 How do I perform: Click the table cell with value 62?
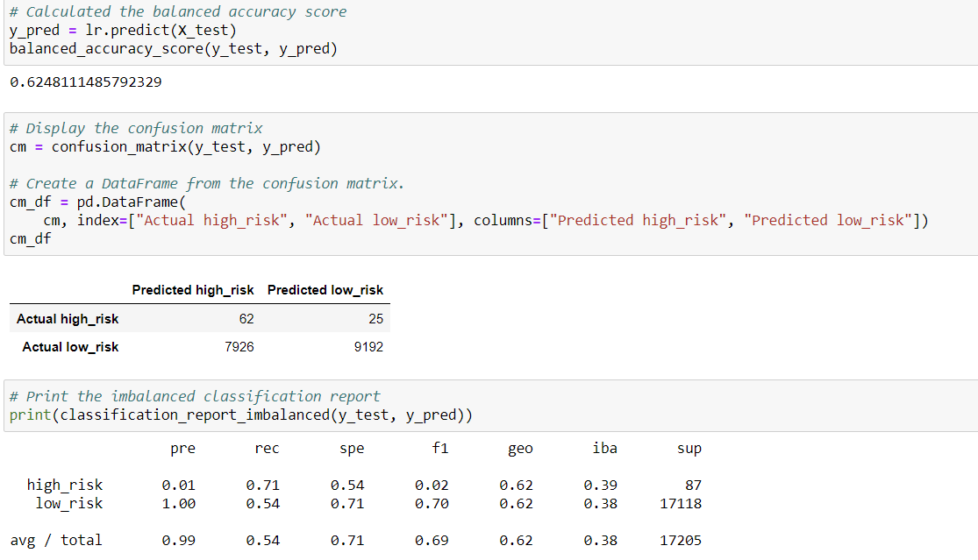coord(246,319)
